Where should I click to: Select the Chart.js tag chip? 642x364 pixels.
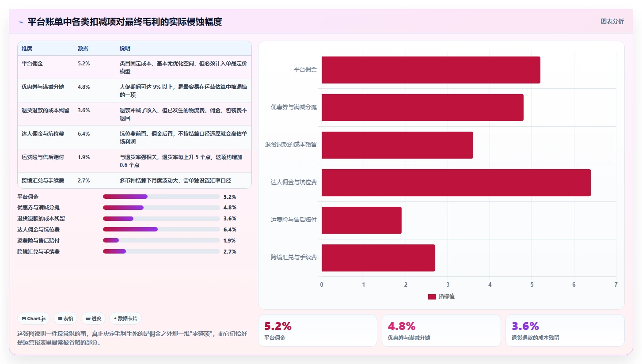(x=34, y=318)
